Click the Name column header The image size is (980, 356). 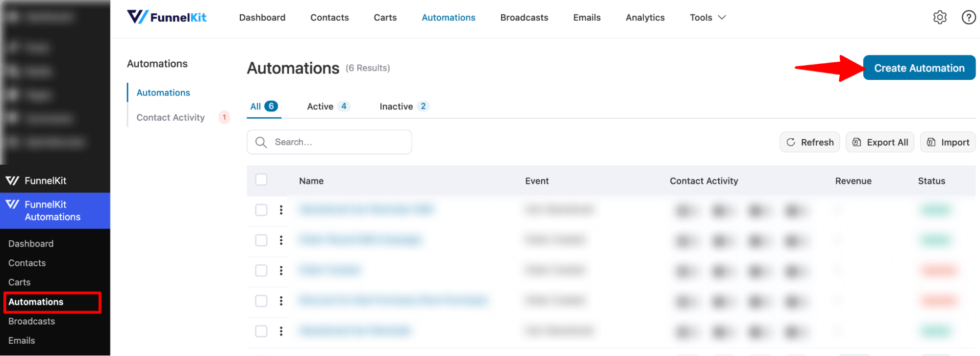(x=311, y=181)
